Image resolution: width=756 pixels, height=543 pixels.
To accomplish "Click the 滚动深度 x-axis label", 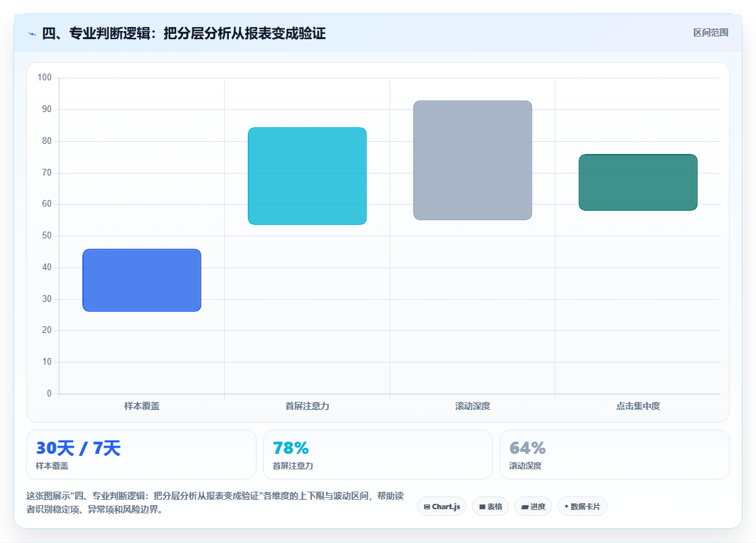I will (473, 406).
